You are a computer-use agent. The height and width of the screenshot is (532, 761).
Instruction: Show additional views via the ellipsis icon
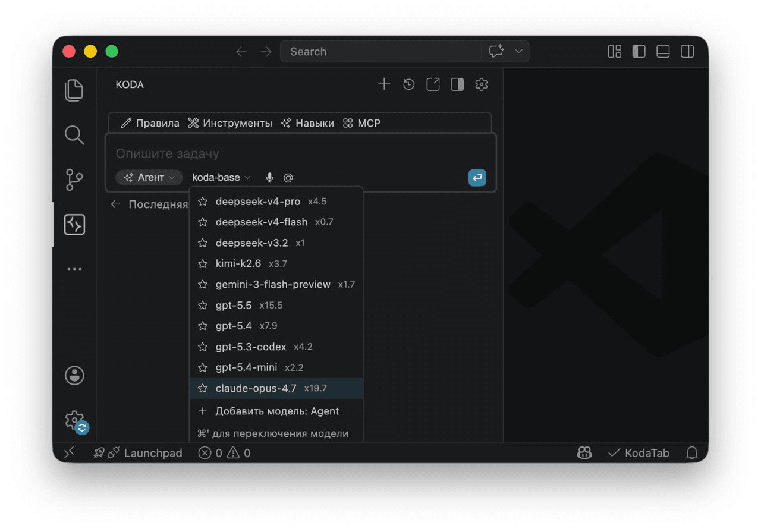74,269
